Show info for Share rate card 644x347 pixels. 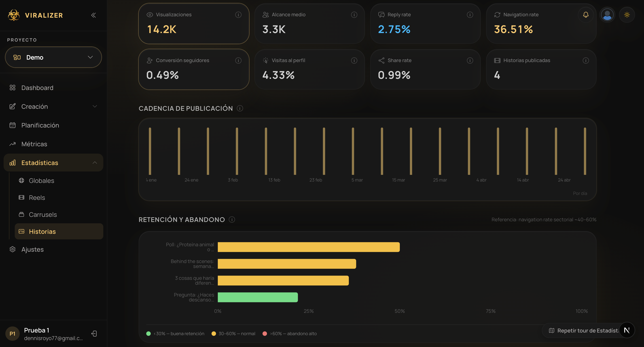coord(470,61)
